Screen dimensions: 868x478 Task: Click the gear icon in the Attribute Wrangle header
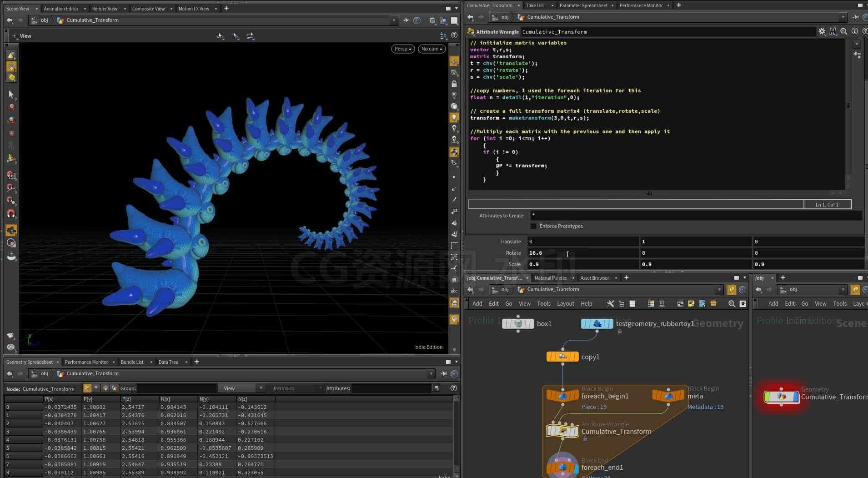point(822,31)
